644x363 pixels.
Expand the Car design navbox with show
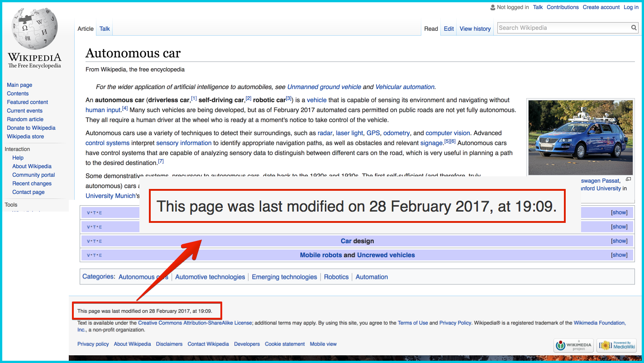click(x=619, y=241)
